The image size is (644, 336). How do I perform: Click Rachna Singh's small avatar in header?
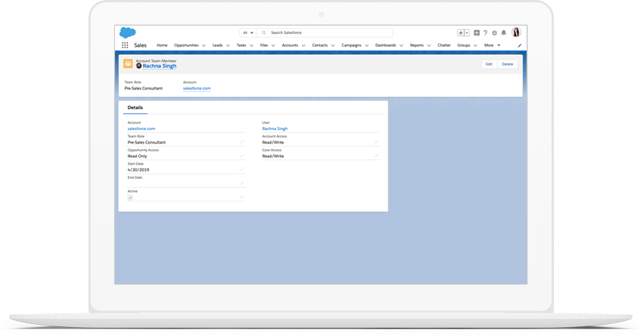(139, 65)
